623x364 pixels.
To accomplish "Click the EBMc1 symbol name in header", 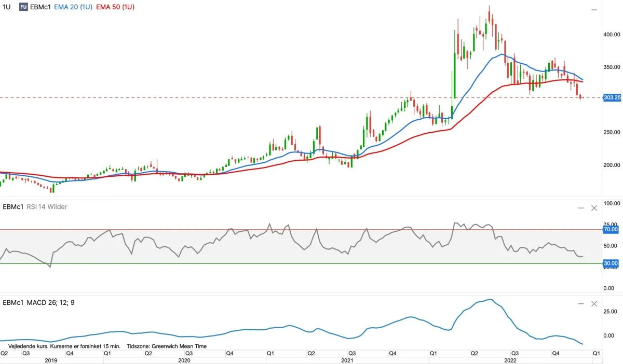I will 40,7.
